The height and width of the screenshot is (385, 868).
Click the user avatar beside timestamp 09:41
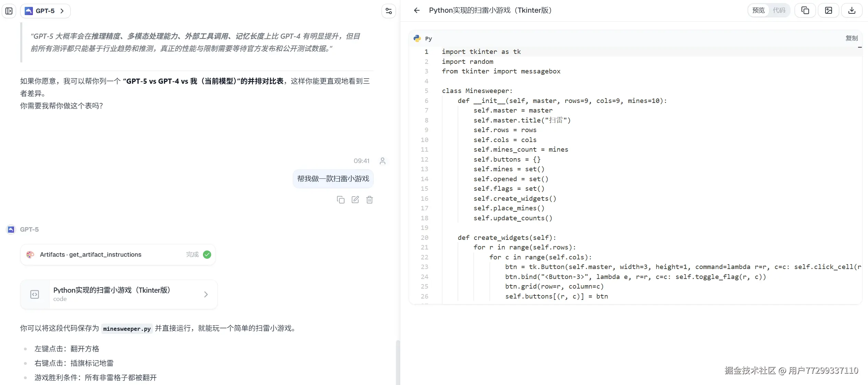point(382,161)
